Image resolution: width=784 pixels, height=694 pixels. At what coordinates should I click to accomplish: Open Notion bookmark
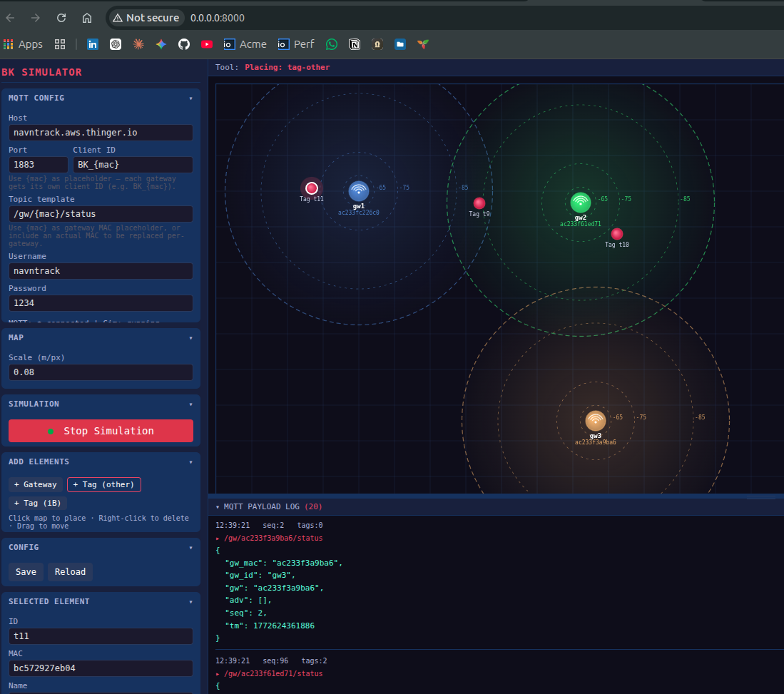(x=355, y=44)
